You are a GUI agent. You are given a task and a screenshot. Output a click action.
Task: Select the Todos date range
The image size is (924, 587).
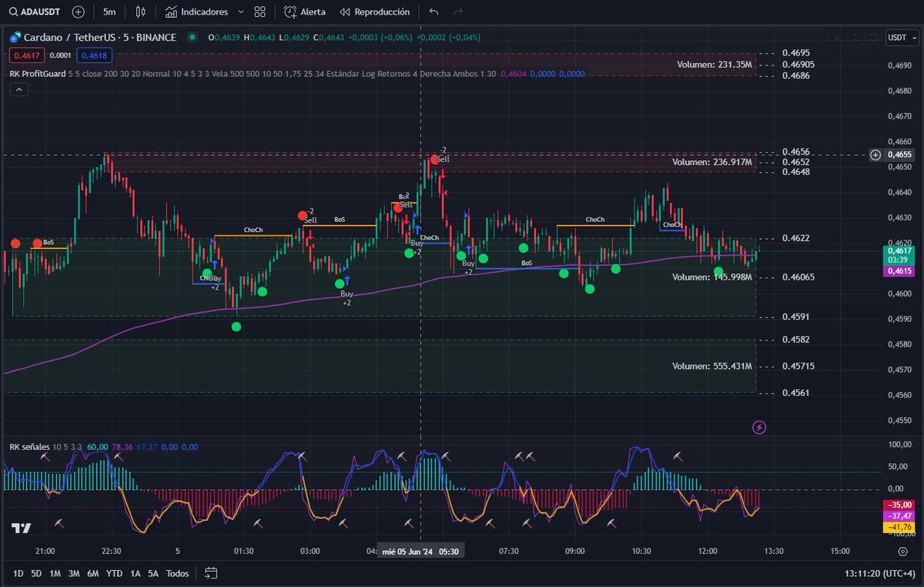tap(178, 573)
